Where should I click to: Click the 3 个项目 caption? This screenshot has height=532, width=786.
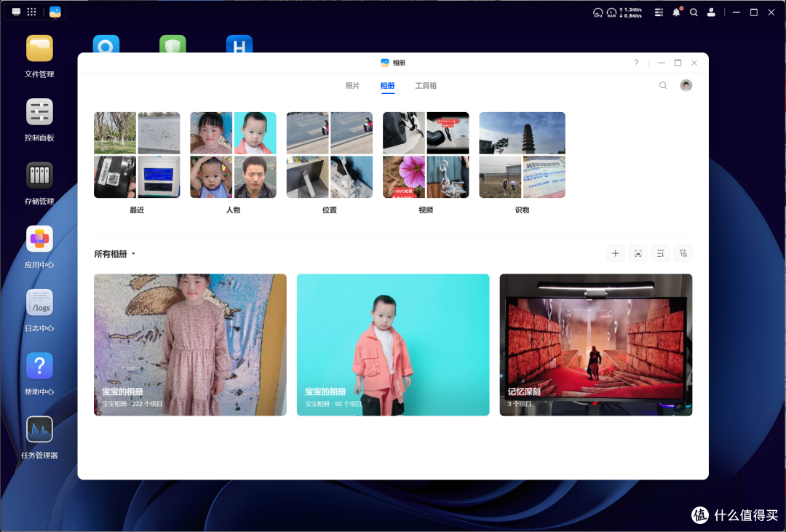tap(520, 404)
